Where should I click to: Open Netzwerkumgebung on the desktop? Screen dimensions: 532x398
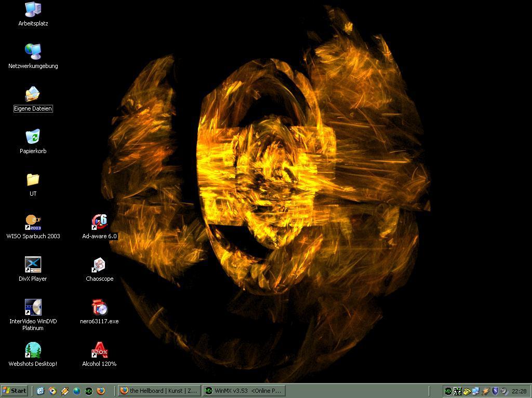pos(33,52)
